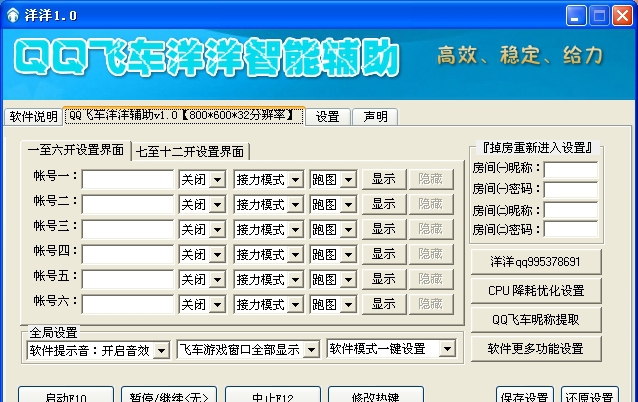This screenshot has height=402, width=638.
Task: Click 显示 button for 帐号六
Action: (384, 304)
